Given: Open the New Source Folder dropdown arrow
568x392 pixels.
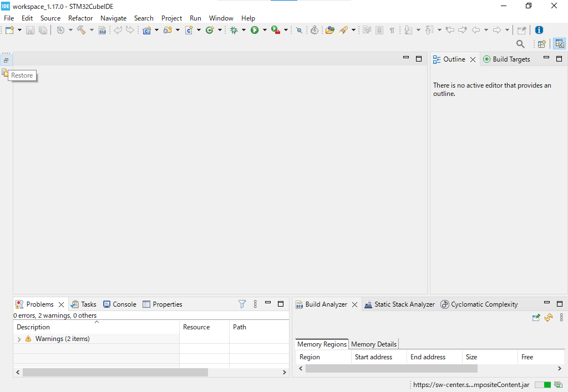Looking at the screenshot, I should click(177, 30).
